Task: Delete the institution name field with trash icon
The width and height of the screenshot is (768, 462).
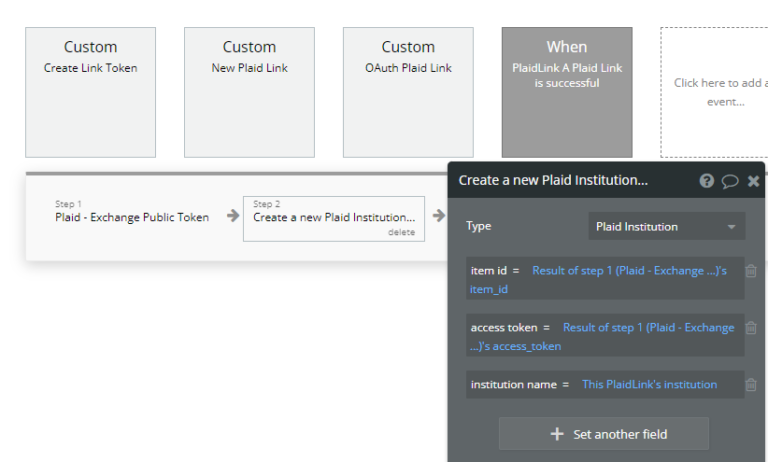Action: pos(751,385)
